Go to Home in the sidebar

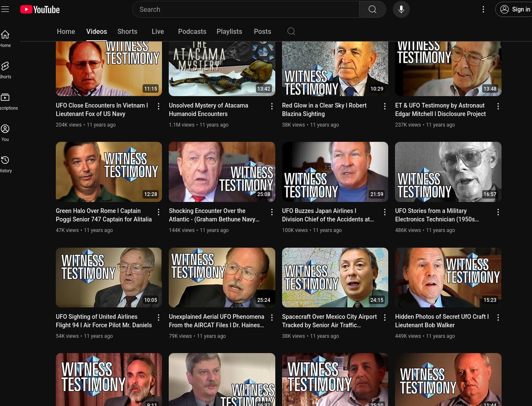[5, 39]
